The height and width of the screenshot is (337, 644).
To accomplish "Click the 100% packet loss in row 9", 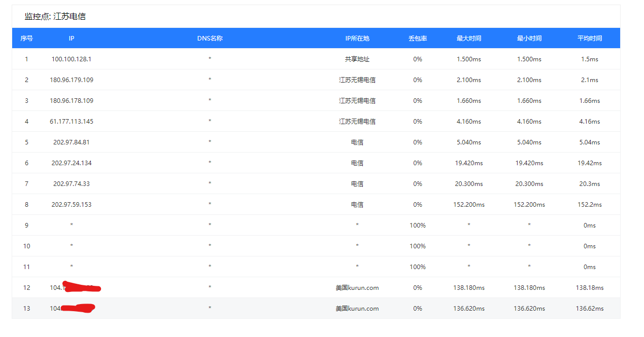I will click(418, 226).
